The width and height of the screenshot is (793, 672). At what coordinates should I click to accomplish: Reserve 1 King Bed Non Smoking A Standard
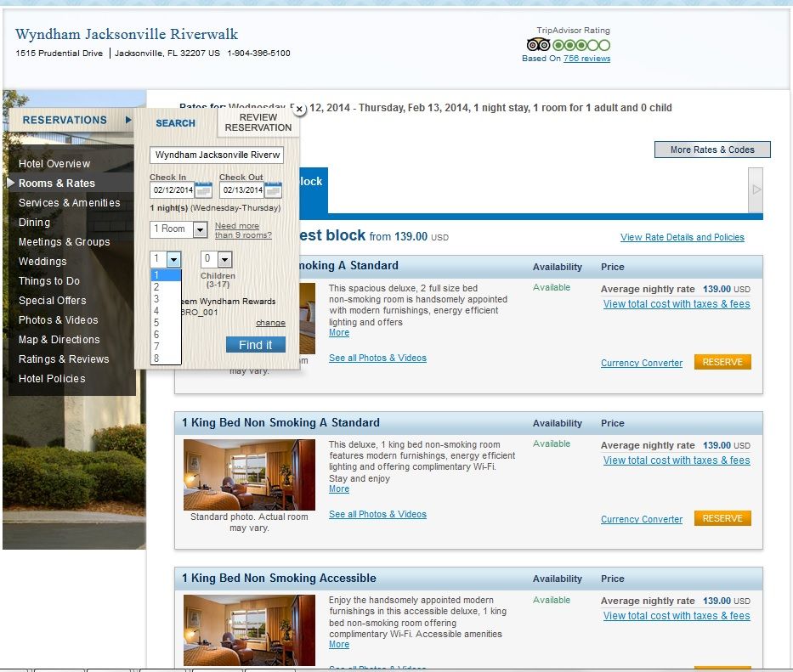pos(722,518)
